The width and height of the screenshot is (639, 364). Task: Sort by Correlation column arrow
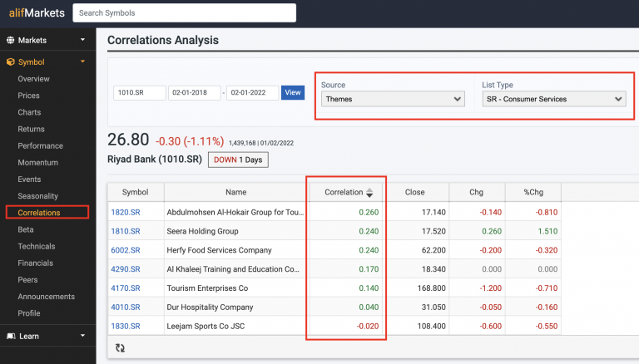369,192
